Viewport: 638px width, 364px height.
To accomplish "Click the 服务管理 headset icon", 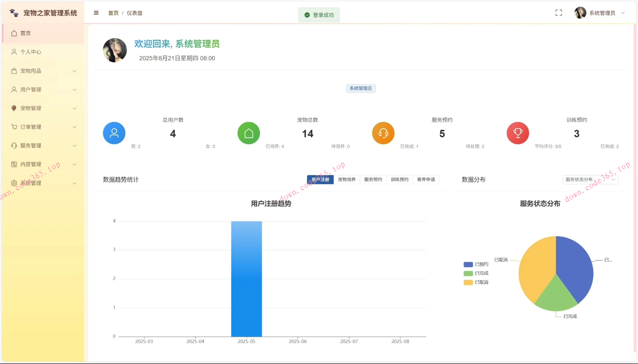I will click(x=14, y=145).
